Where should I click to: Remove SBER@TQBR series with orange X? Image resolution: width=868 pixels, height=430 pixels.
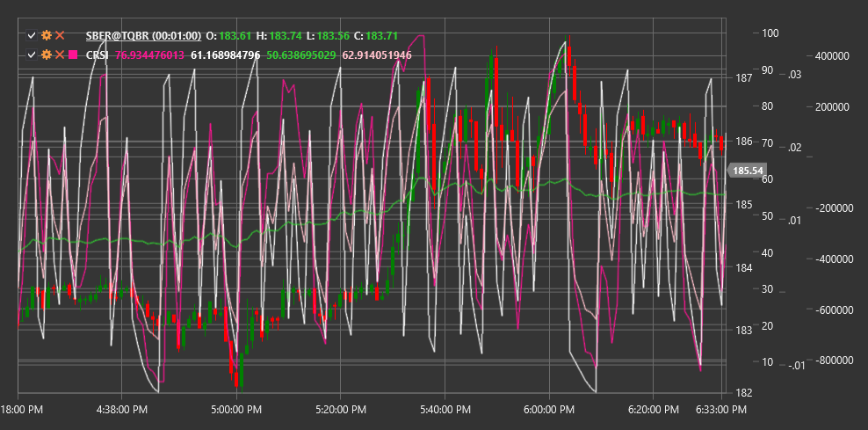point(60,36)
